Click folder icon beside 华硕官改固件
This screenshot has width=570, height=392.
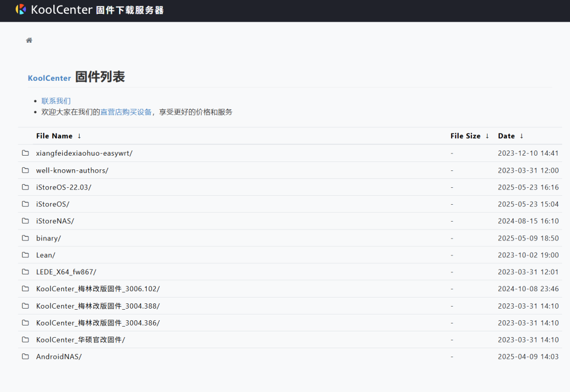point(25,340)
